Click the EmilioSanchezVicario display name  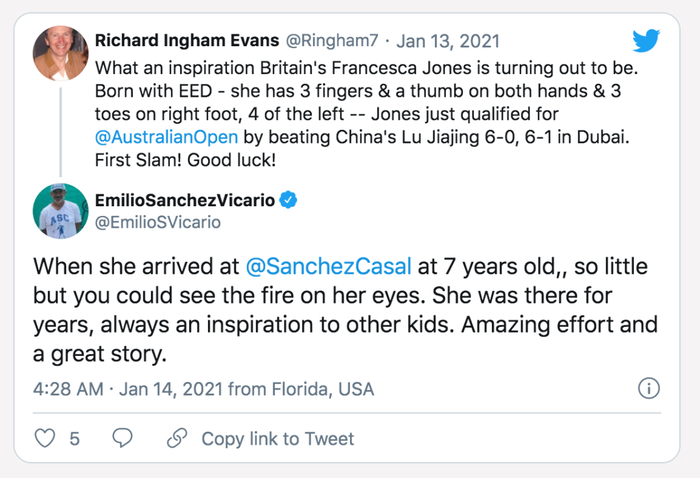coord(184,200)
